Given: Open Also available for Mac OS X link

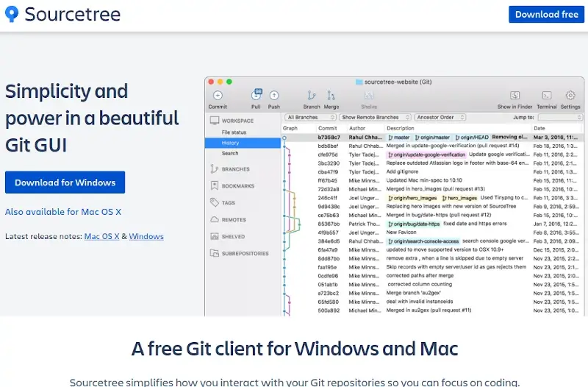Looking at the screenshot, I should 63,212.
